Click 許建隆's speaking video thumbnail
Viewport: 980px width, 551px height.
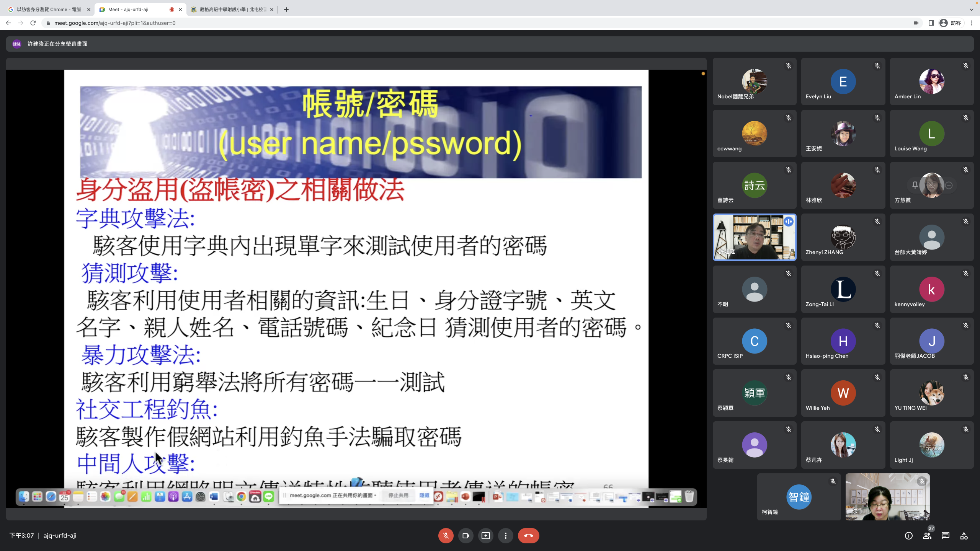click(754, 237)
